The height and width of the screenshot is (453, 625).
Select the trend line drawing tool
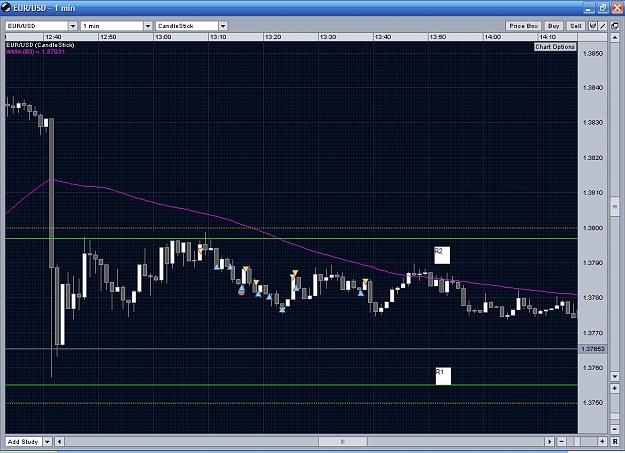603,26
